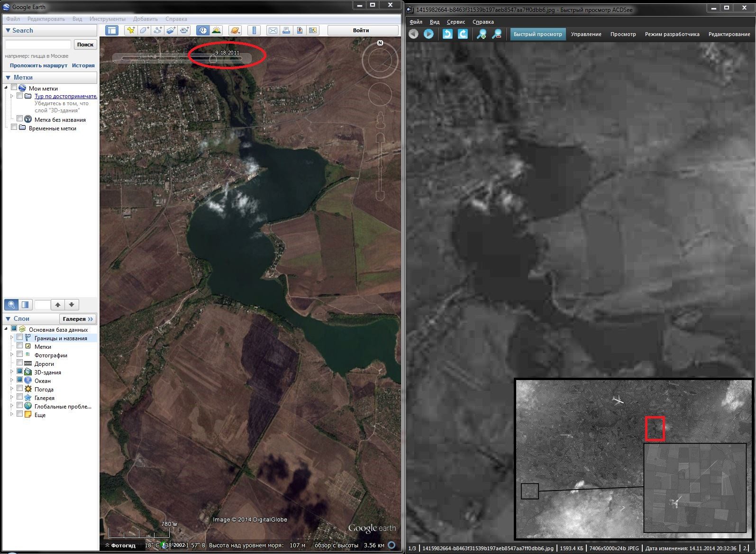This screenshot has height=554, width=756.
Task: Disable the Океан layer checkbox
Action: pyautogui.click(x=20, y=380)
